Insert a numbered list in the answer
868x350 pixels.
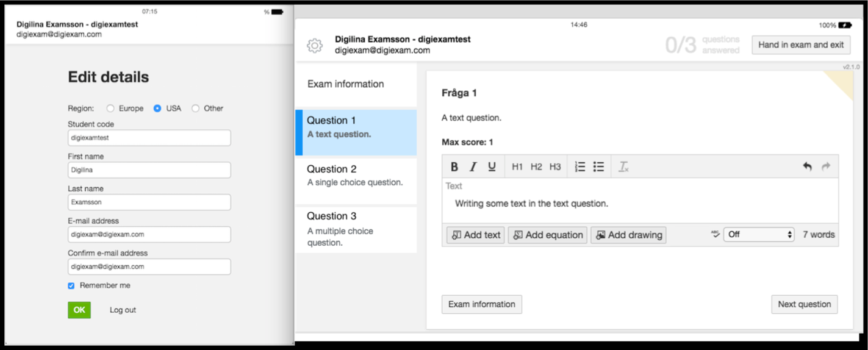[x=580, y=166]
